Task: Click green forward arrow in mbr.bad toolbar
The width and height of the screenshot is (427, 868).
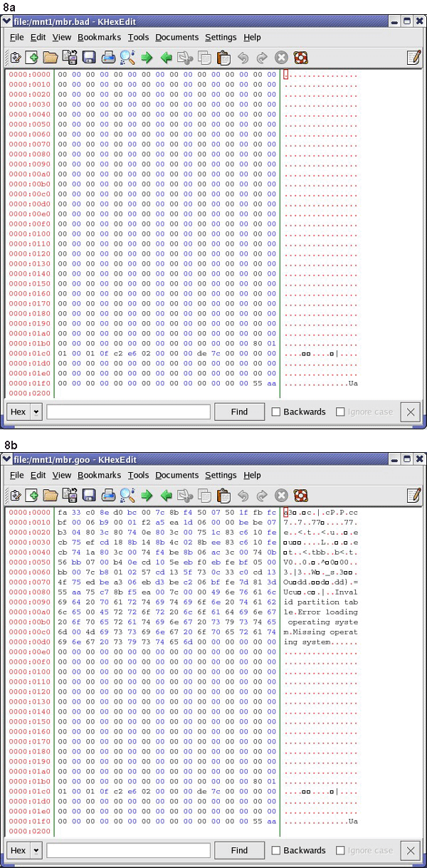Action: click(147, 58)
